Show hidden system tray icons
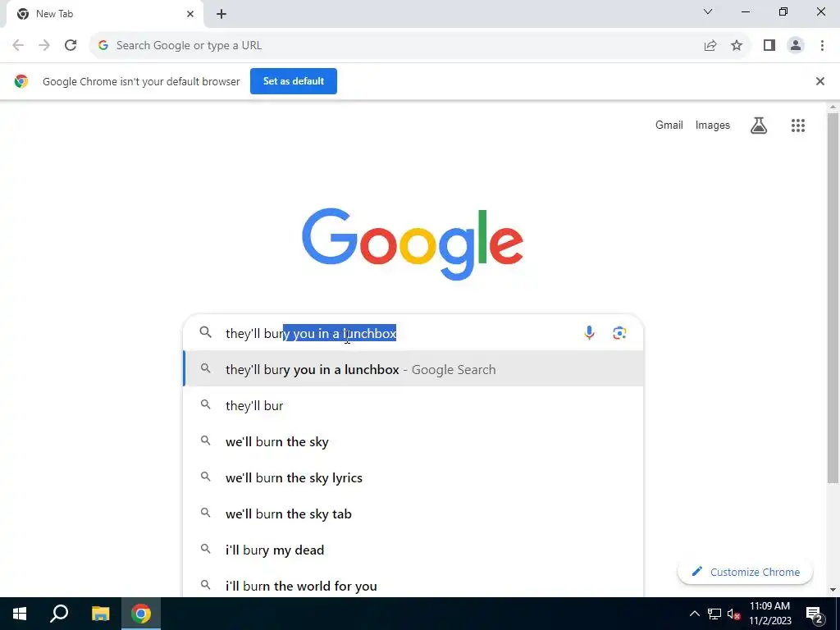This screenshot has height=630, width=840. tap(694, 614)
